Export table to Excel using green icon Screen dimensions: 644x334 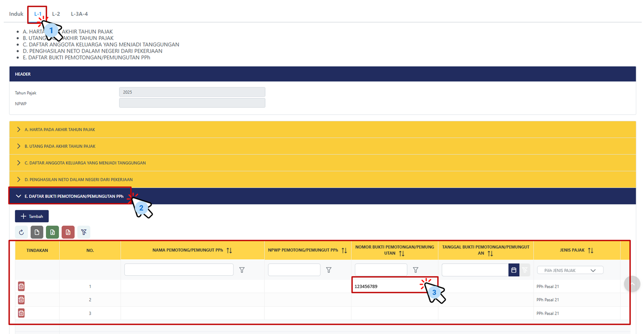tap(52, 232)
